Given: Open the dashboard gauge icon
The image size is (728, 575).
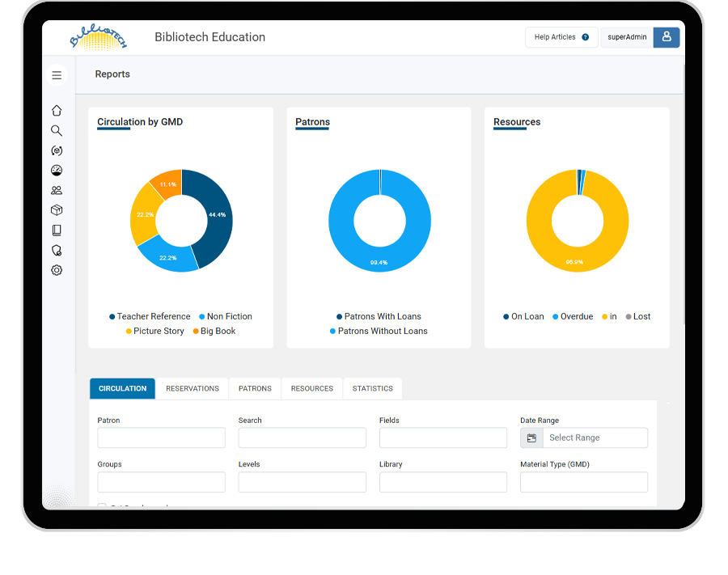Looking at the screenshot, I should (x=57, y=171).
